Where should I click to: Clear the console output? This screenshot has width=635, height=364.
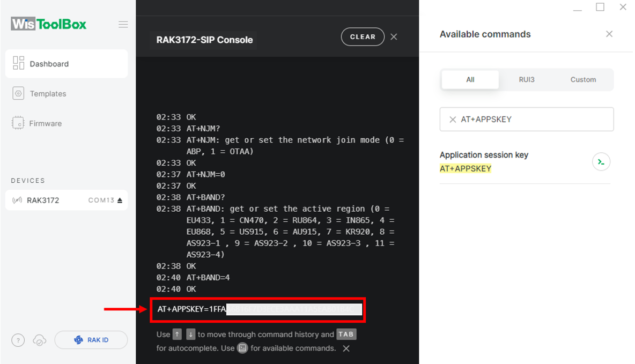[363, 37]
